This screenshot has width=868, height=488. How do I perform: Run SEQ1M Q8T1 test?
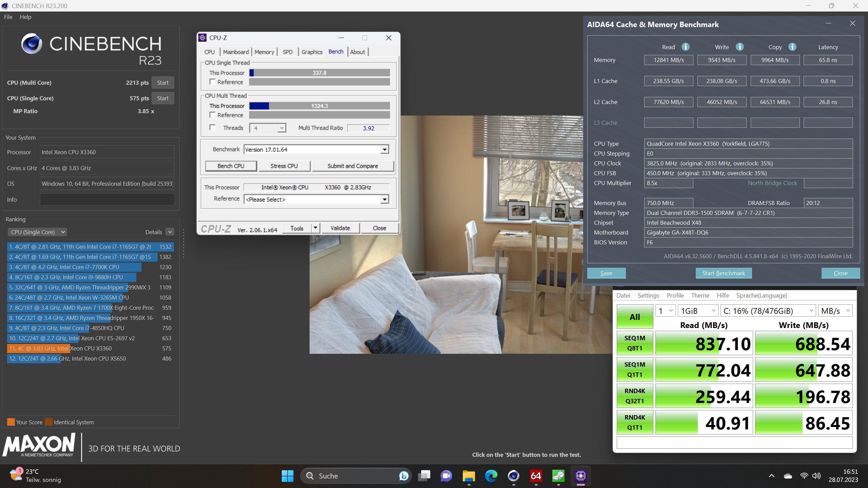point(635,343)
